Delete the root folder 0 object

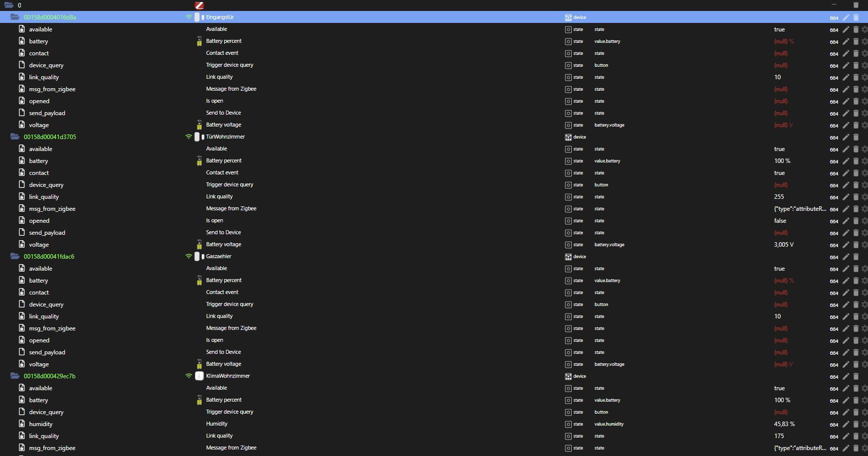pos(856,5)
